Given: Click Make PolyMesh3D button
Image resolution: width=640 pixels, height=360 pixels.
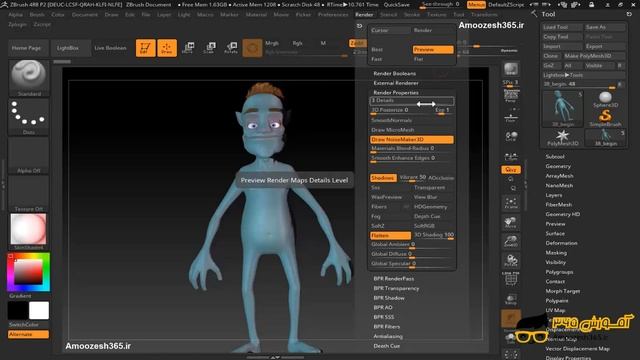Looking at the screenshot, I should [593, 56].
